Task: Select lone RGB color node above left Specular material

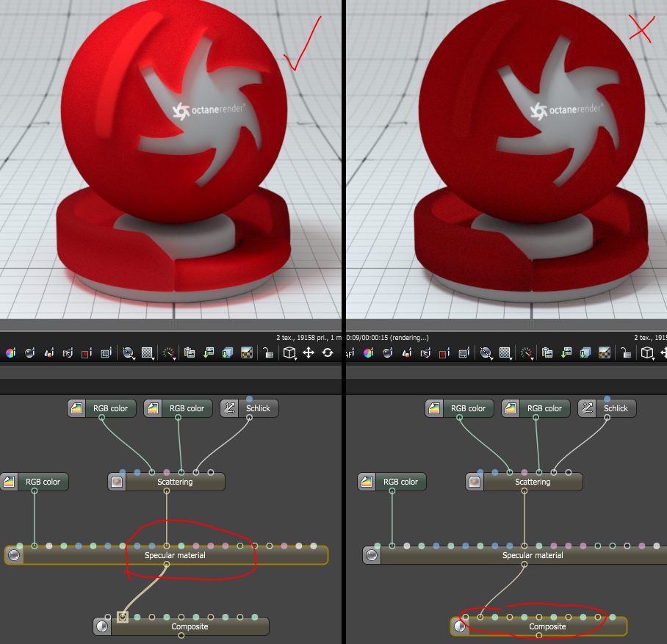Action: [35, 482]
